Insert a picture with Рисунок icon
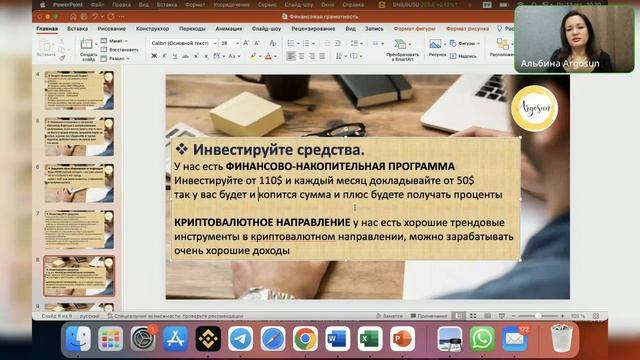Viewport: 640px width, 360px height. tap(436, 43)
